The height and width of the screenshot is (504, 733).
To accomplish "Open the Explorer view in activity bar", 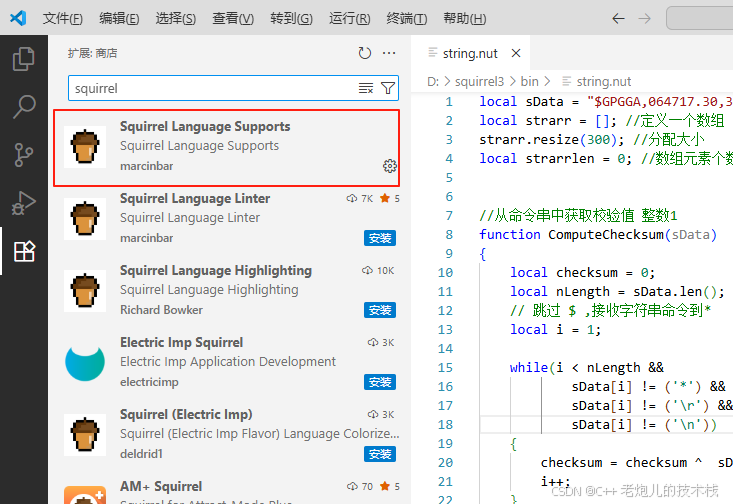I will point(23,59).
